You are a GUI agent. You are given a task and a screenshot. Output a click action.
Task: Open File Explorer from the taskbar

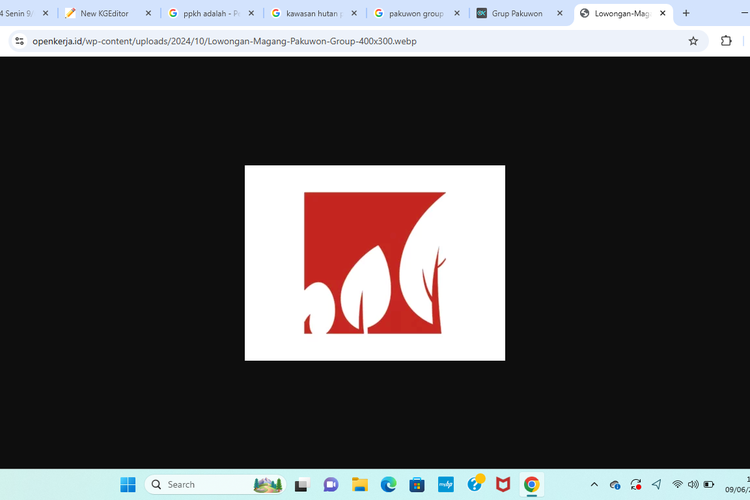tap(360, 485)
